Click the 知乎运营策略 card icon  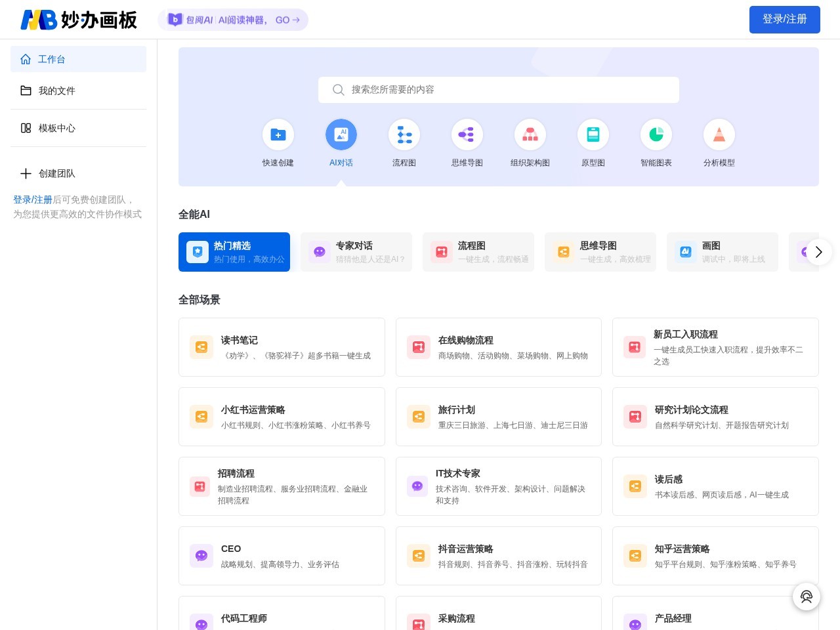point(635,556)
